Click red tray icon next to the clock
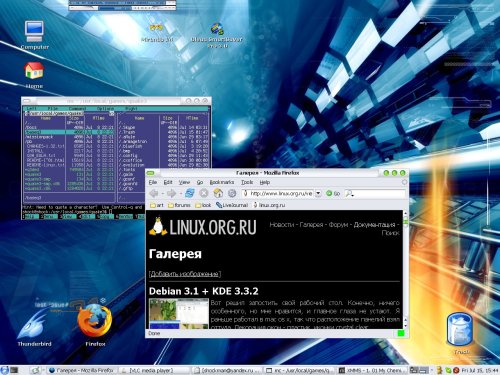Image resolution: width=500 pixels, height=375 pixels. click(x=456, y=370)
